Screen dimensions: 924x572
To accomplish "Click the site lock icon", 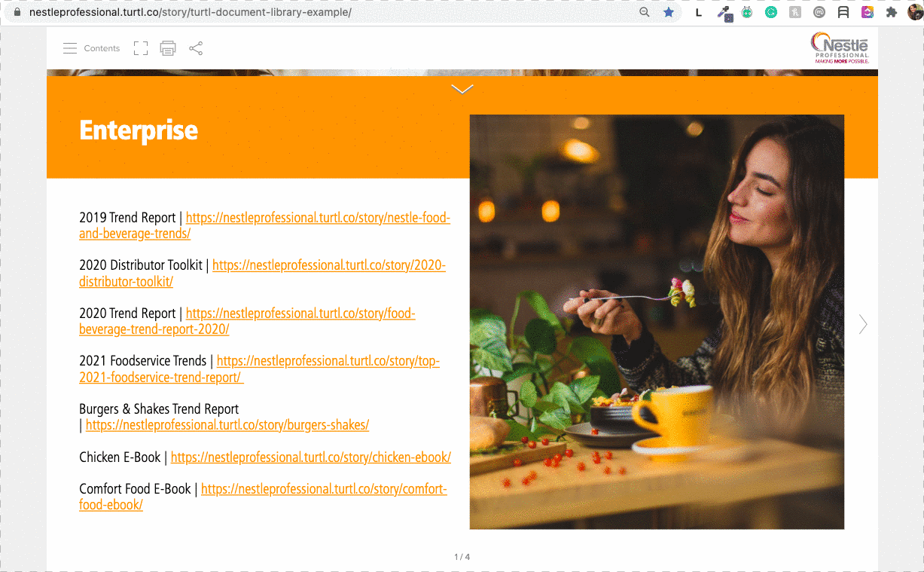I will click(x=18, y=12).
